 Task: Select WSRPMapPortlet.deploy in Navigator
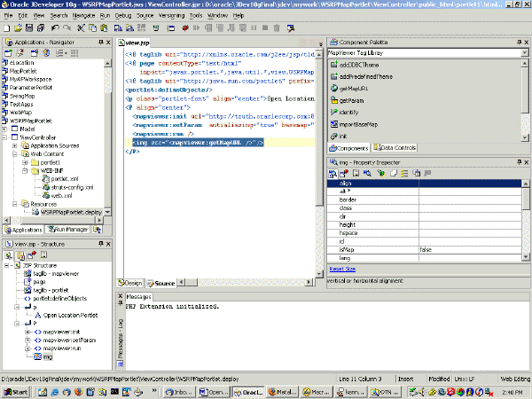tap(67, 212)
